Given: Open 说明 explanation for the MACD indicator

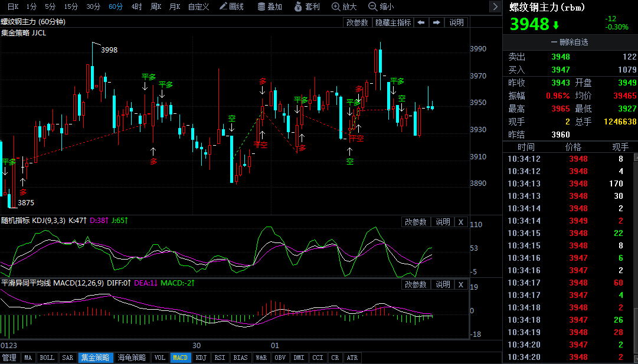Looking at the screenshot, I should click(443, 284).
